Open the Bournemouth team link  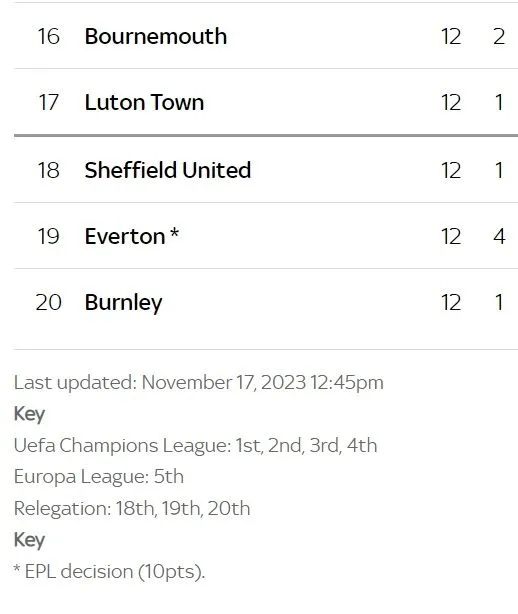tap(156, 36)
